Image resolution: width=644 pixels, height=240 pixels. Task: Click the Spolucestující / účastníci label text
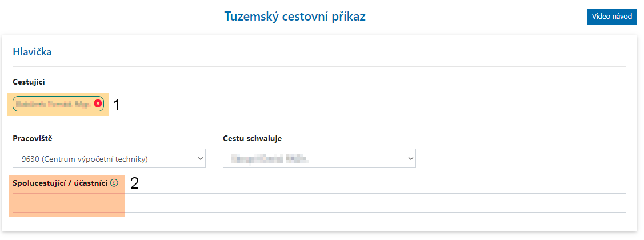[x=60, y=183]
